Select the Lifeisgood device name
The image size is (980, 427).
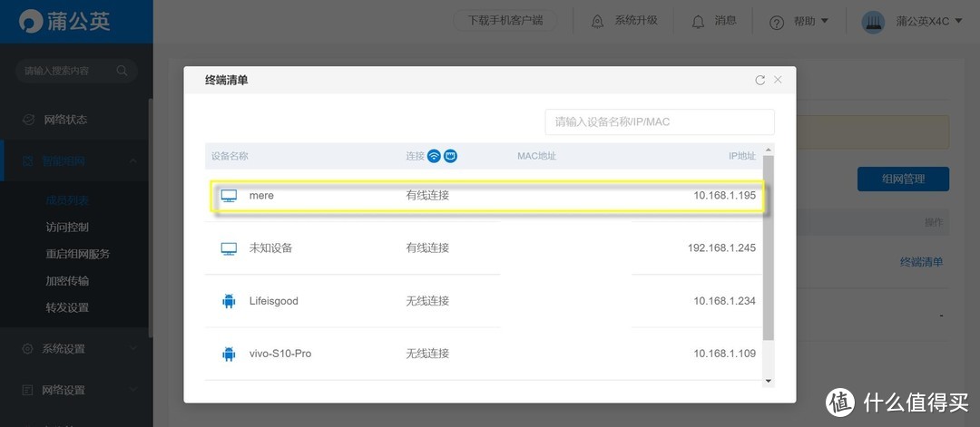pyautogui.click(x=274, y=301)
